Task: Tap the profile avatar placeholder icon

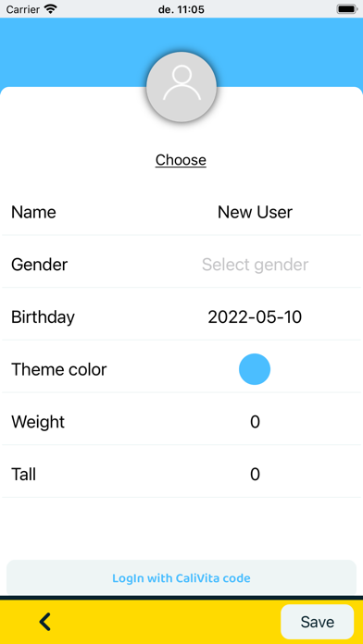Action: 181,87
